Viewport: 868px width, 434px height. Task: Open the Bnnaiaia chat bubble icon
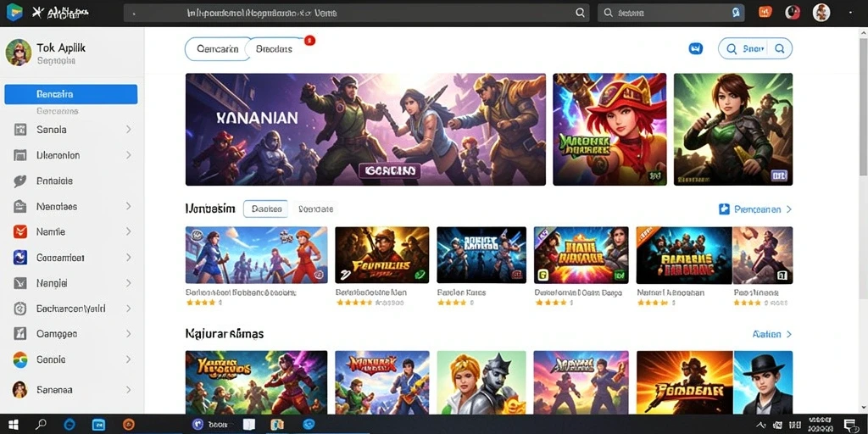pyautogui.click(x=20, y=181)
